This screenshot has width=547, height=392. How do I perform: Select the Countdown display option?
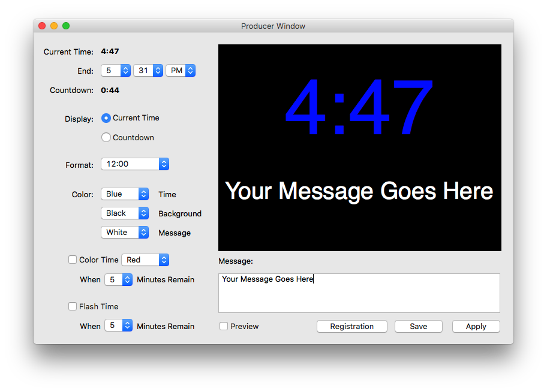(x=106, y=137)
